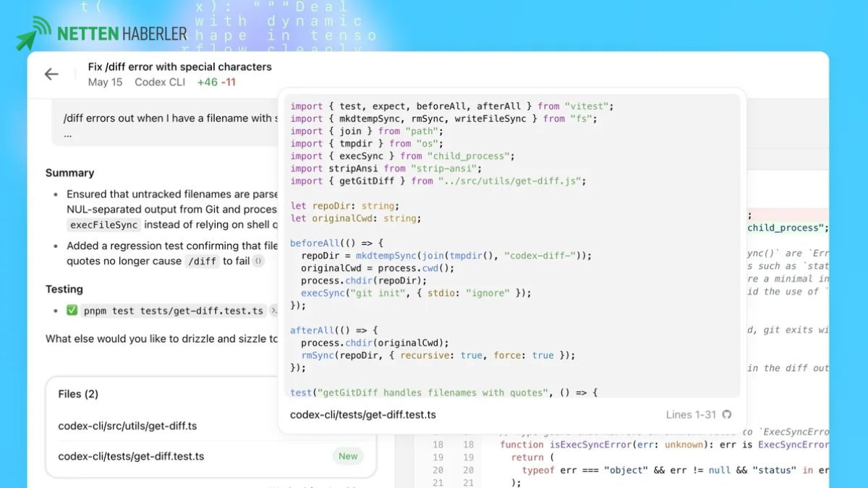Image resolution: width=868 pixels, height=488 pixels.
Task: Click the file path in the code preview footer
Action: pos(363,415)
